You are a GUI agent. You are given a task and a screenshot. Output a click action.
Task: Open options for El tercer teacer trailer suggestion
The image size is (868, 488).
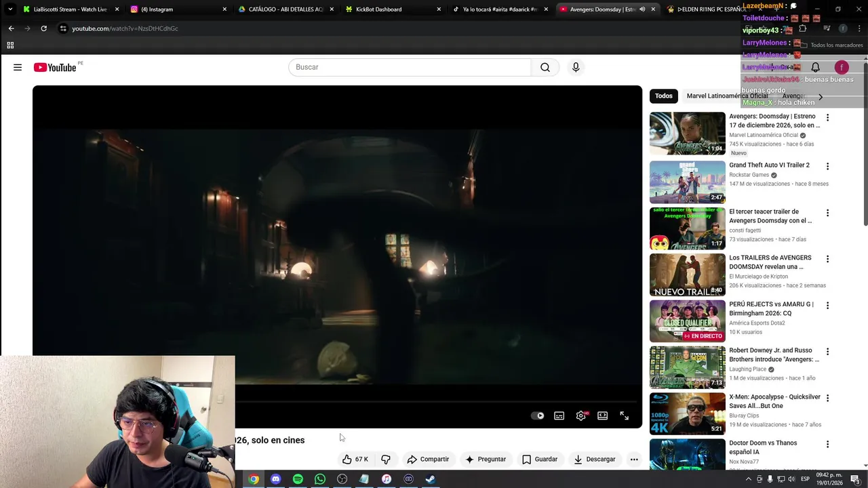[827, 213]
